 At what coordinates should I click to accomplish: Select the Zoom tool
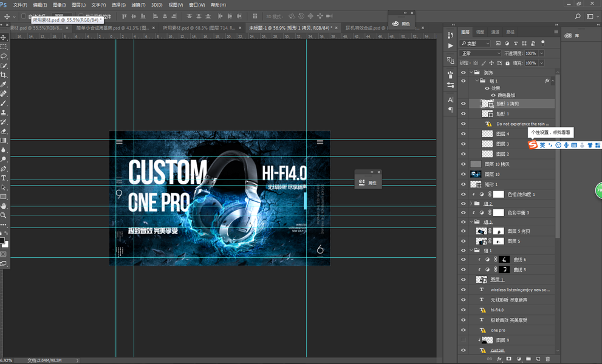pos(4,215)
